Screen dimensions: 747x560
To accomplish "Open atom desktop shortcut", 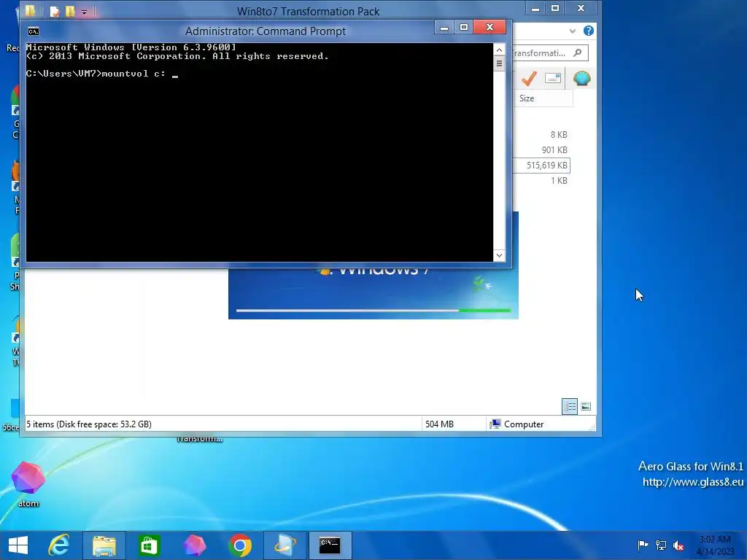I will [28, 484].
